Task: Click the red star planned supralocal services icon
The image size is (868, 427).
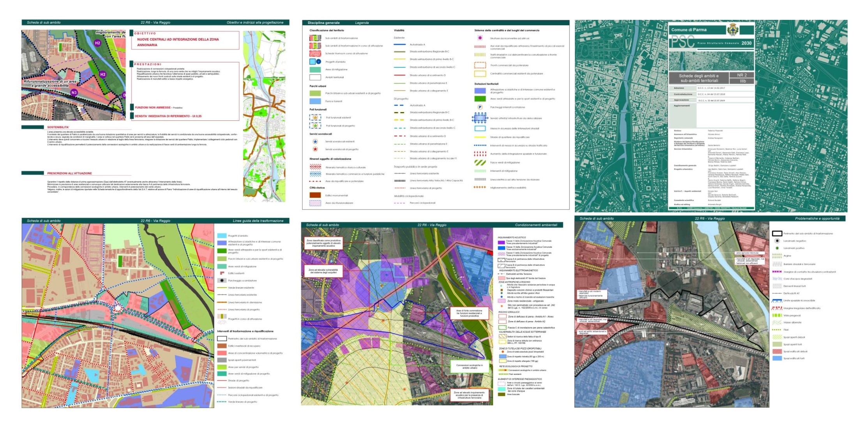Action: click(315, 149)
